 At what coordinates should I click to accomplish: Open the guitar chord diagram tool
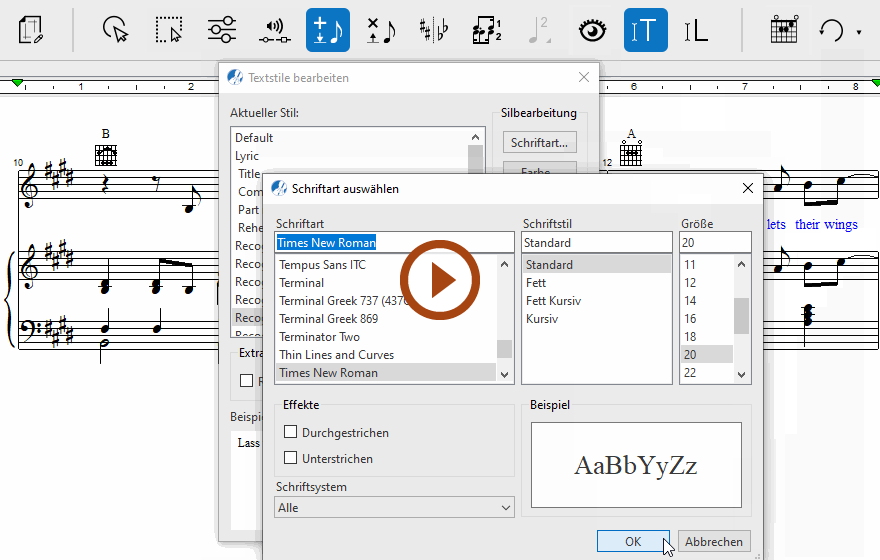pos(783,30)
